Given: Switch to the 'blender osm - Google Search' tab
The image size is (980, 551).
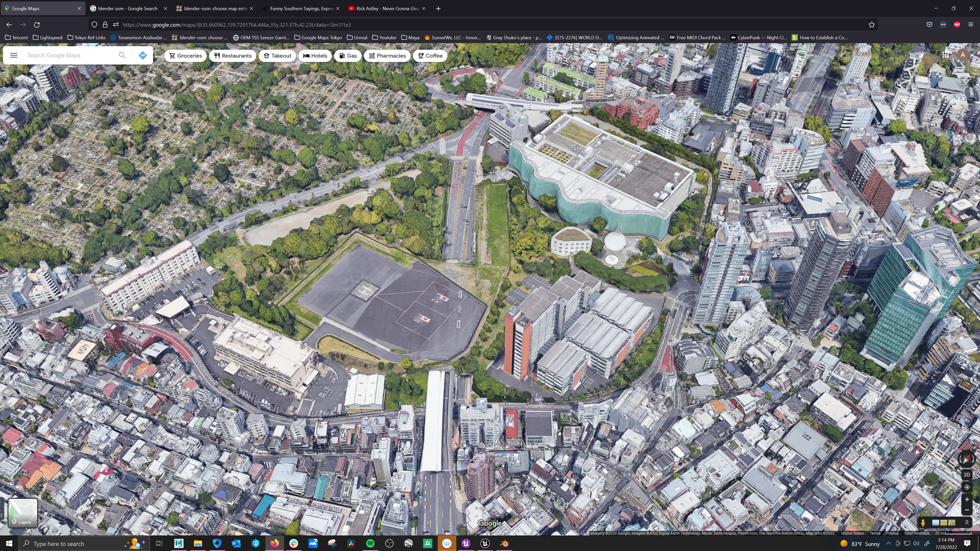Looking at the screenshot, I should pyautogui.click(x=129, y=8).
